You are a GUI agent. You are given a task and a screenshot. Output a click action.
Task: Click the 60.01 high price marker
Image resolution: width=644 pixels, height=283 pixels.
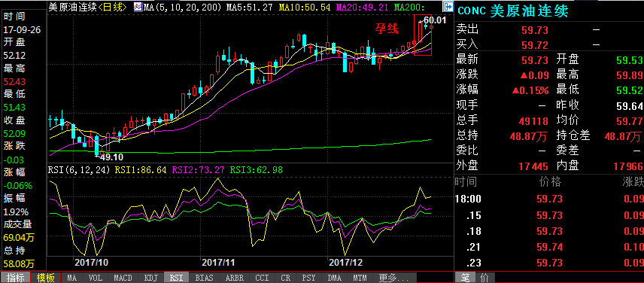[x=435, y=20]
